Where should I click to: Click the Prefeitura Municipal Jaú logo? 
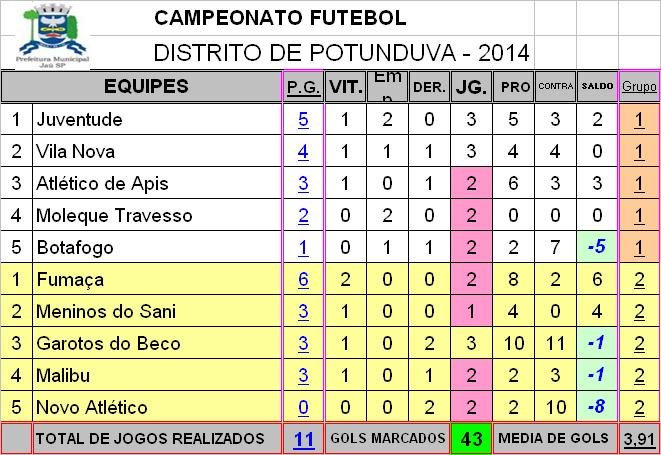pos(53,35)
